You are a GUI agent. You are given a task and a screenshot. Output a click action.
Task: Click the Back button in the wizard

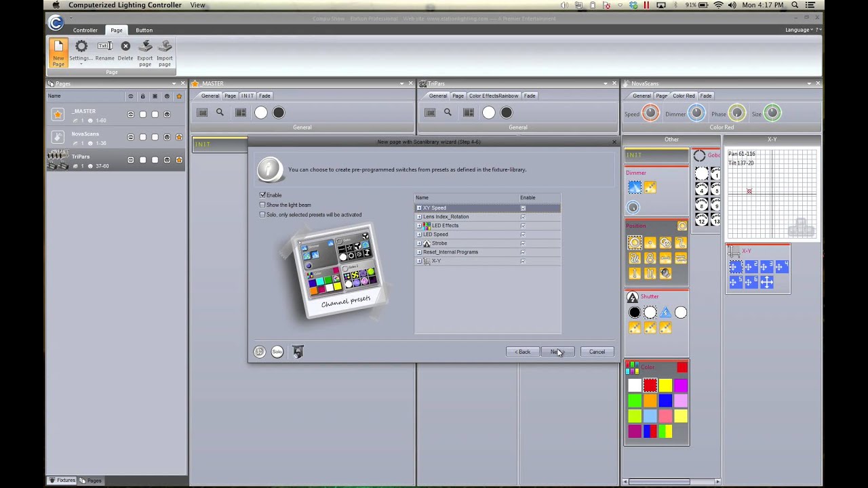tap(522, 352)
